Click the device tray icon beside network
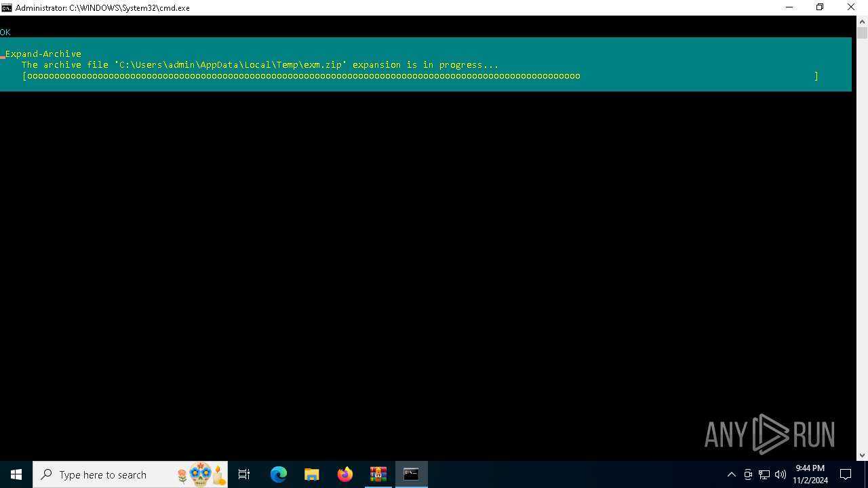The image size is (868, 488). pyautogui.click(x=748, y=474)
